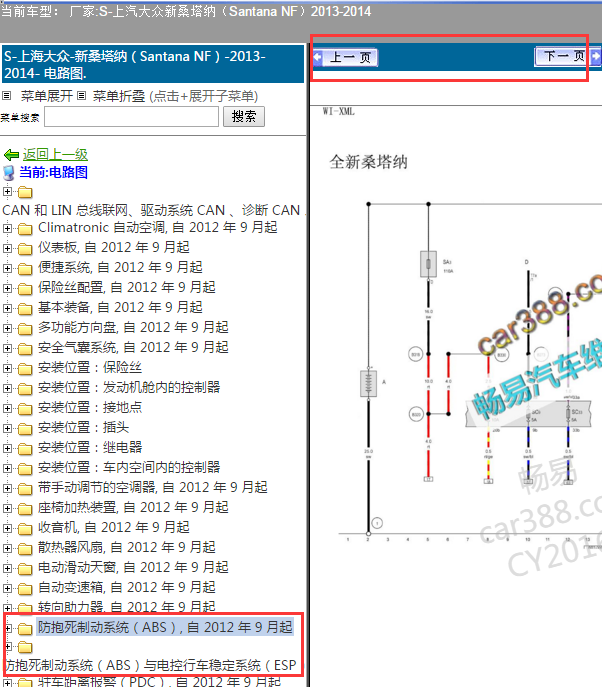Screen dimensions: 602x687
Task: Open 安装位置：插头 item
Action: coord(83,428)
